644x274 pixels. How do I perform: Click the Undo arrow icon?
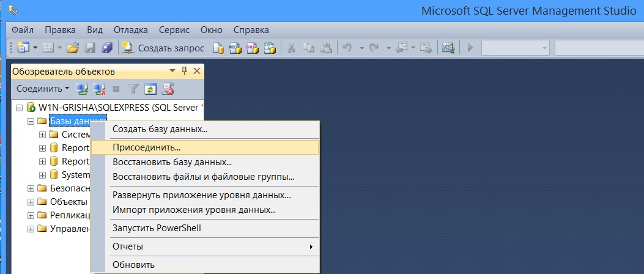[347, 48]
